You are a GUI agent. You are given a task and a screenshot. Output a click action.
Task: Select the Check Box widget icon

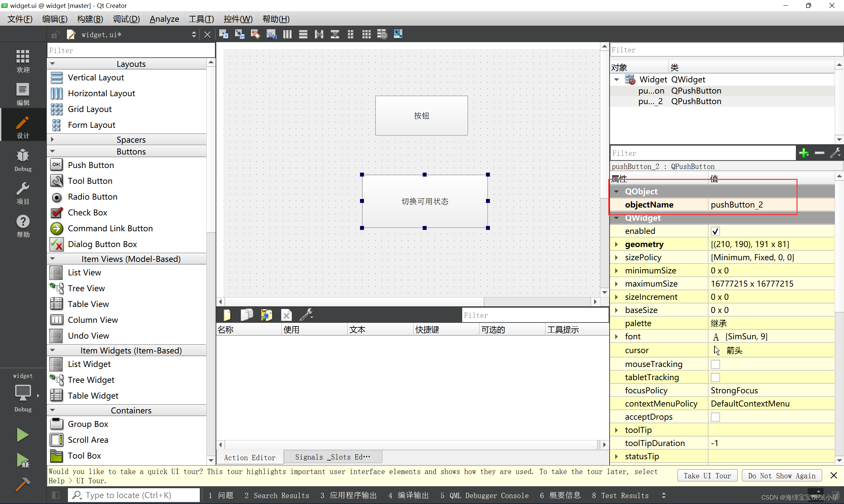click(57, 212)
